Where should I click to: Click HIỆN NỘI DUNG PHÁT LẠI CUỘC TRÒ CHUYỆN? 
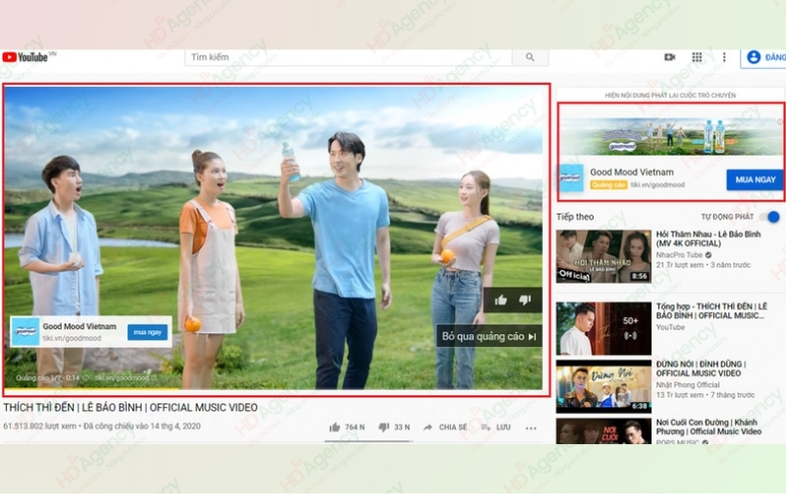pos(670,95)
